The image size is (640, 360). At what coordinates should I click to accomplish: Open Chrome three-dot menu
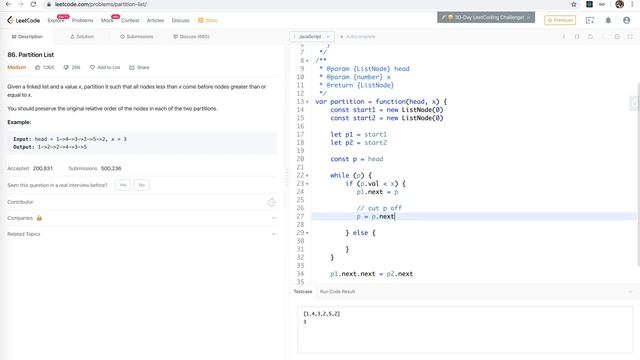[x=633, y=4]
